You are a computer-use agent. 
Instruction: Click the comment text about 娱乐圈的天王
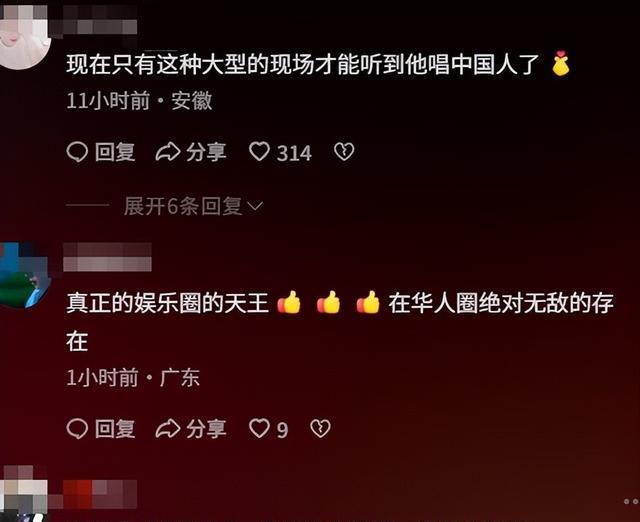pyautogui.click(x=340, y=322)
